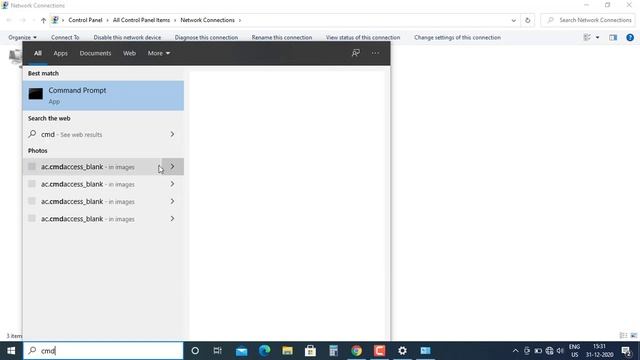Toggle the preview pane icon in Network Connections

tap(613, 38)
